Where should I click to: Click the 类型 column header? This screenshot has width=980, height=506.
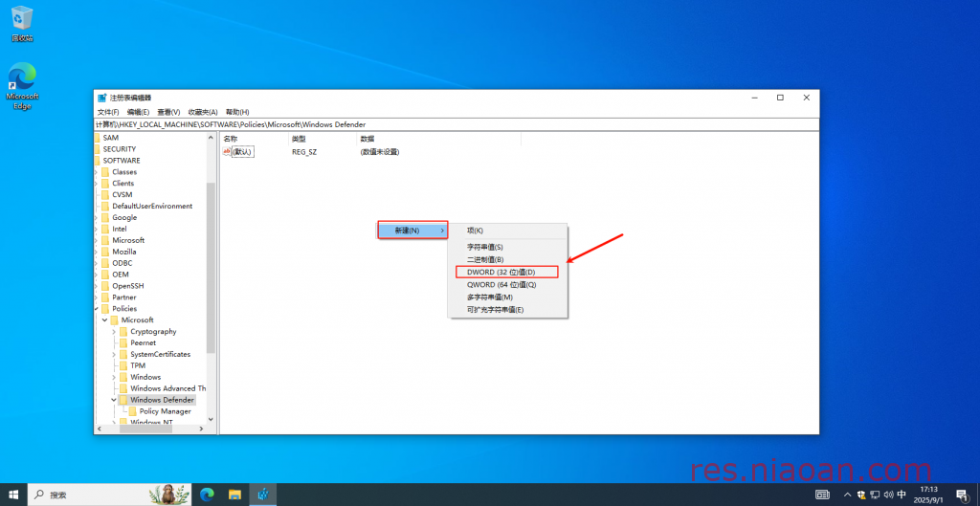323,139
